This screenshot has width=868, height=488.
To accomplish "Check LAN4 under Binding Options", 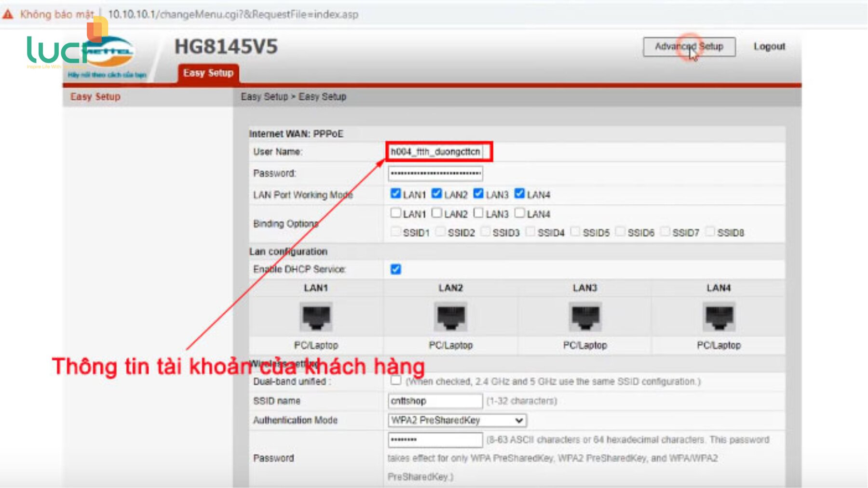I will click(519, 213).
